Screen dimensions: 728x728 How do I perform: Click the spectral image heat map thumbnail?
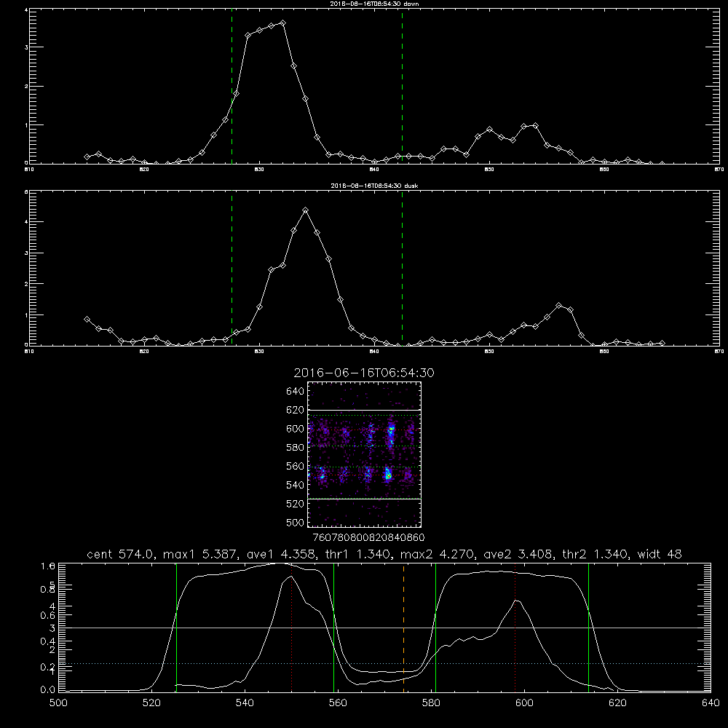click(365, 454)
